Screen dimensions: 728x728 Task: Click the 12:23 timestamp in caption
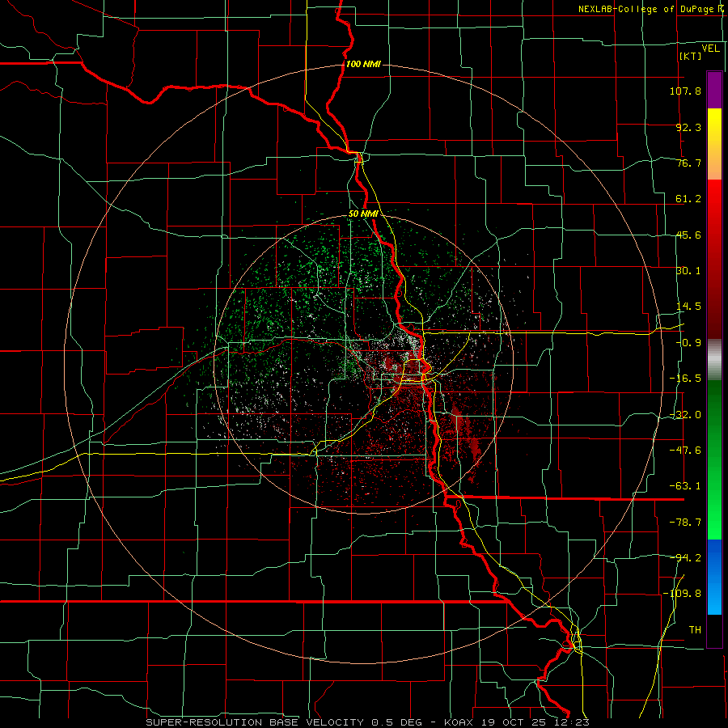[574, 722]
